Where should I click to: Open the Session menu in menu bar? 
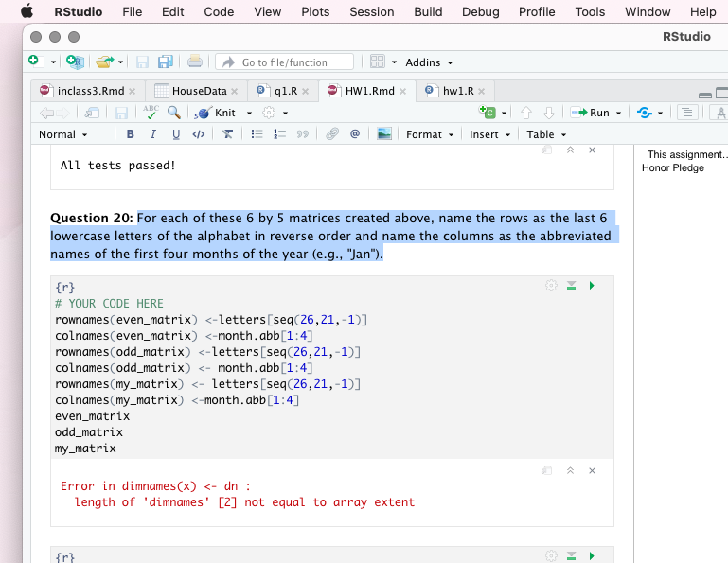click(x=371, y=11)
